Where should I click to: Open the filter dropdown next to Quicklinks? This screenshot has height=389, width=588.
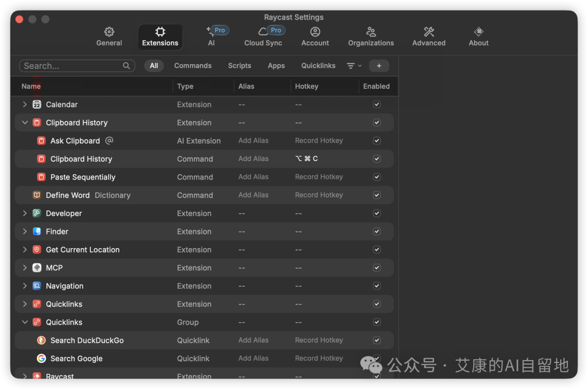point(354,66)
